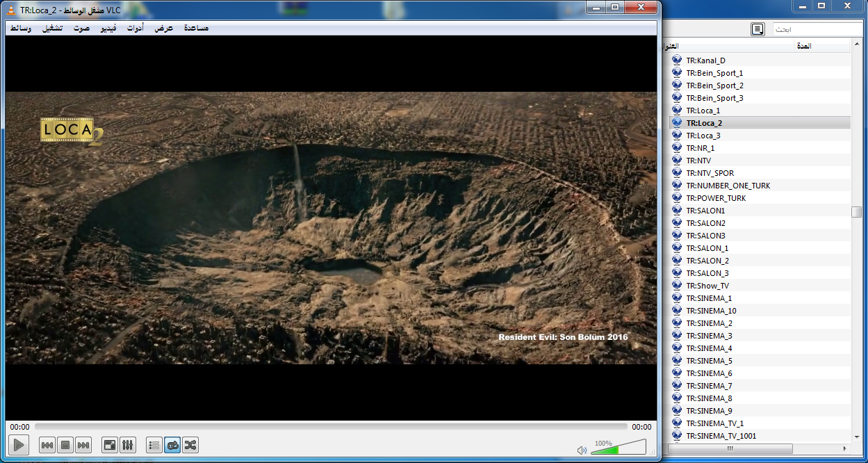The height and width of the screenshot is (463, 868).
Task: Click the playlist search field
Action: point(817,29)
